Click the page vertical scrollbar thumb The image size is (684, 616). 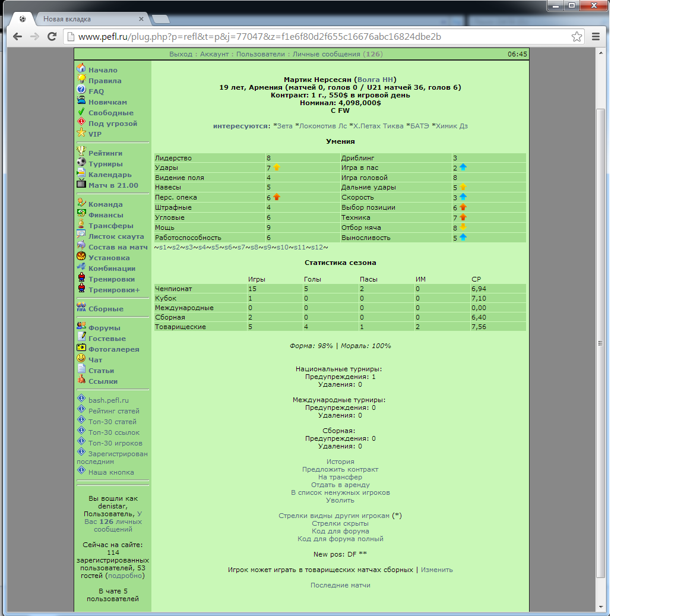[601, 343]
